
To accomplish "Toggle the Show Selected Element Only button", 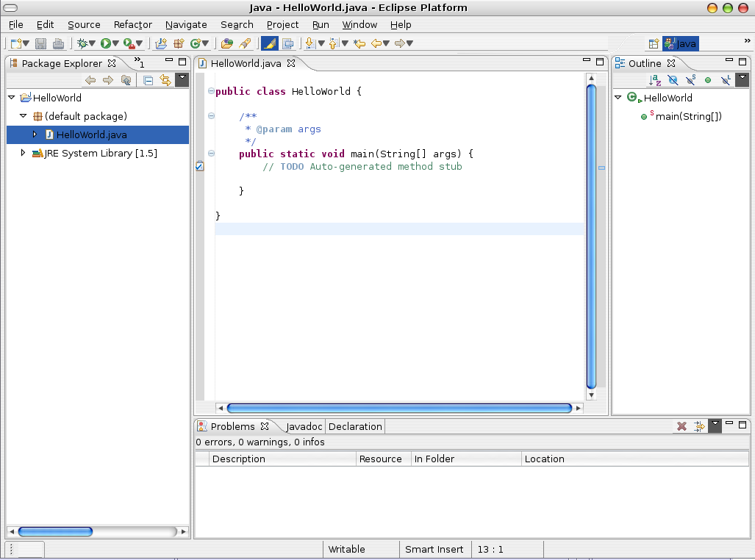I will coord(288,43).
